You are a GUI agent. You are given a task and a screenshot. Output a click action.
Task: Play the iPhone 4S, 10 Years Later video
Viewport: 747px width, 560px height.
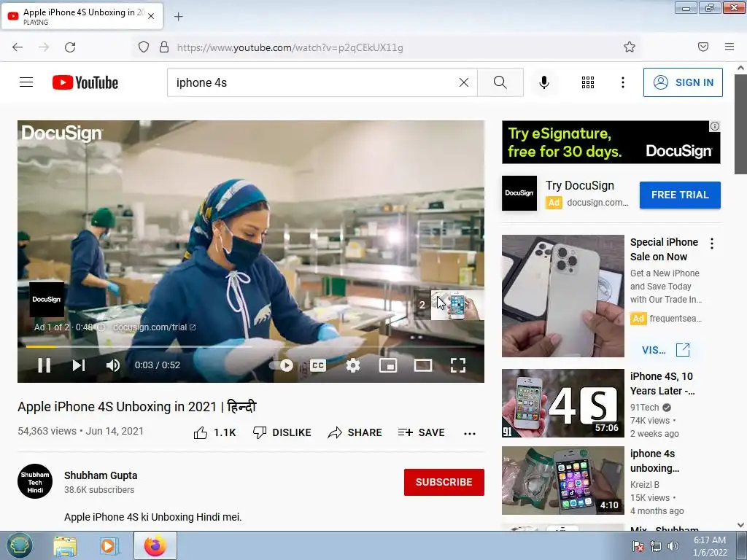pos(562,402)
